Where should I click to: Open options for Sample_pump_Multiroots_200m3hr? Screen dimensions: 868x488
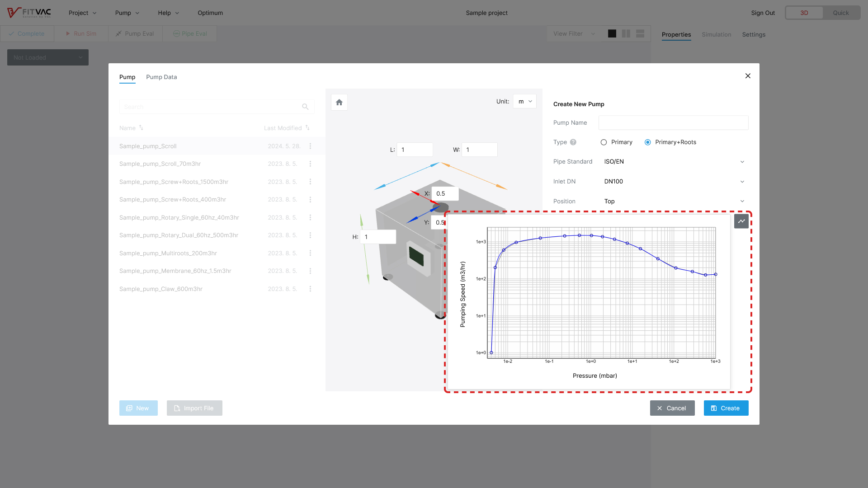[x=310, y=253]
